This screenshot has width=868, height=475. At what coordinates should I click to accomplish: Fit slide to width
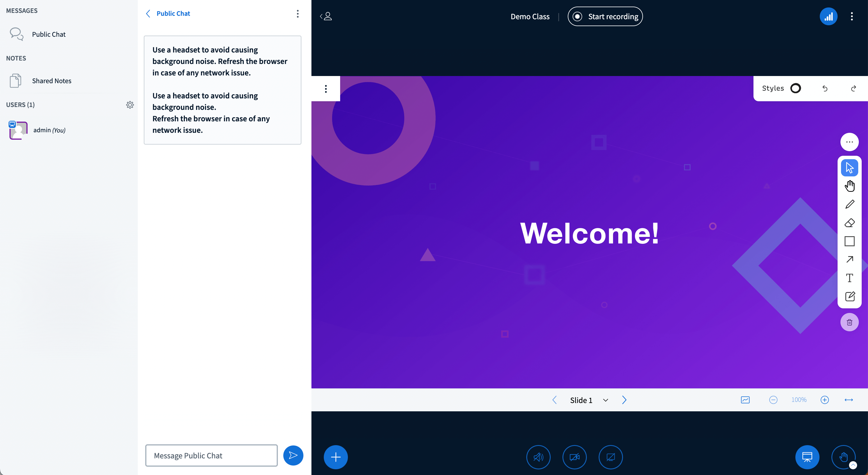848,400
